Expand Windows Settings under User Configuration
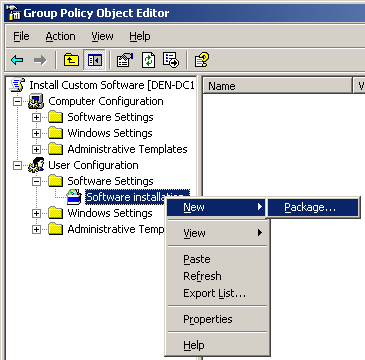The height and width of the screenshot is (360, 365). click(36, 213)
